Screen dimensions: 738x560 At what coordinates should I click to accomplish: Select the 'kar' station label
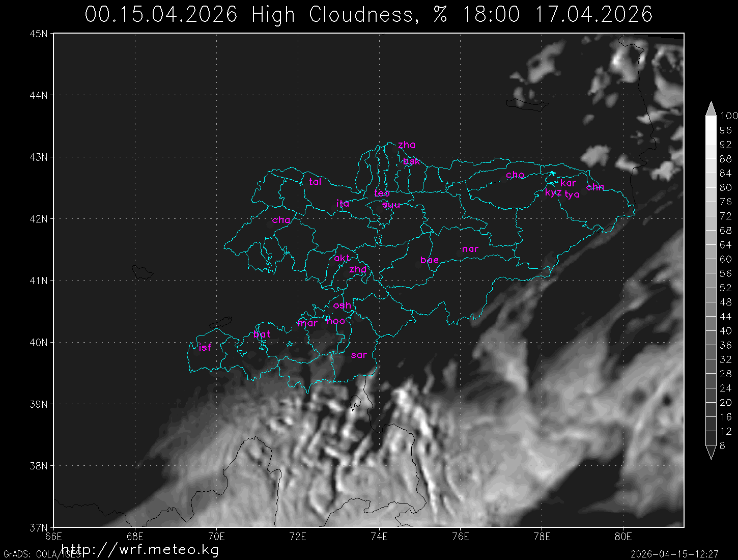point(568,183)
